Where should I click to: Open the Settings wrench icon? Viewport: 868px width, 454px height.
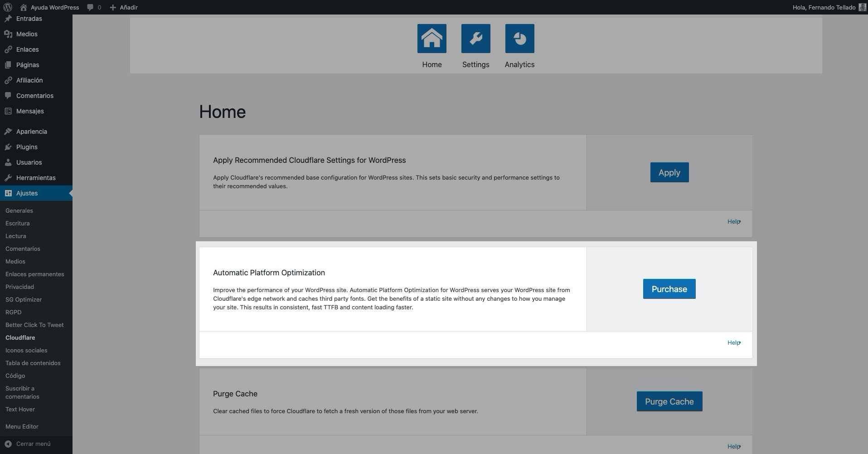point(475,39)
